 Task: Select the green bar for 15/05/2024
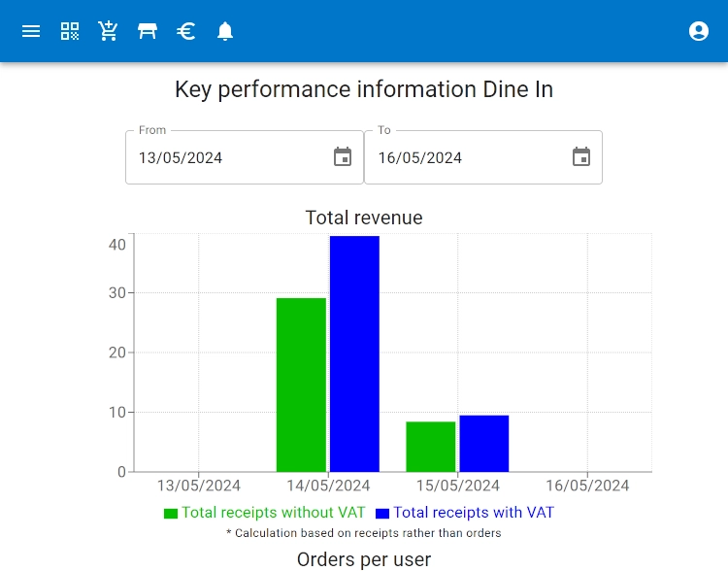430,447
